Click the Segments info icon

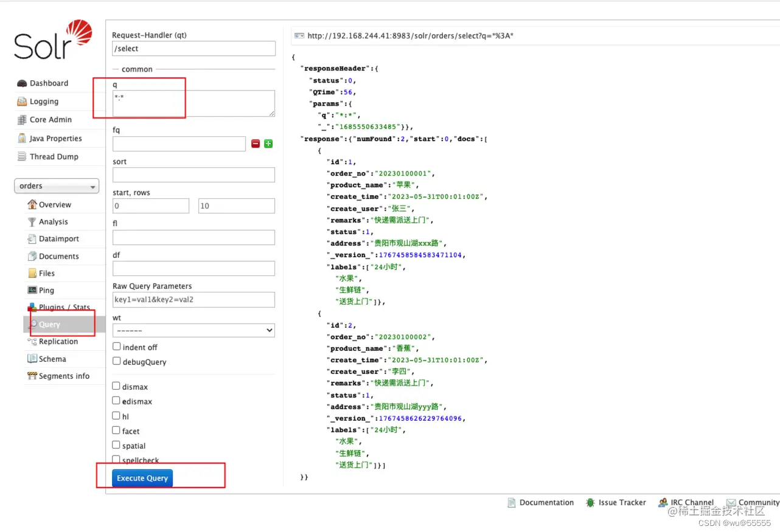(32, 376)
